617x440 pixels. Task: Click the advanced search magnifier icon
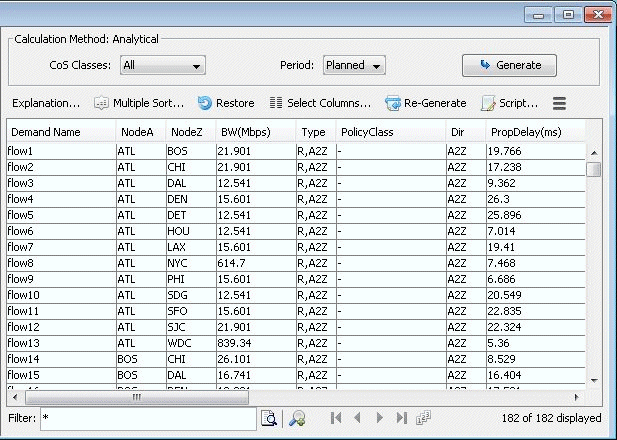pyautogui.click(x=297, y=419)
